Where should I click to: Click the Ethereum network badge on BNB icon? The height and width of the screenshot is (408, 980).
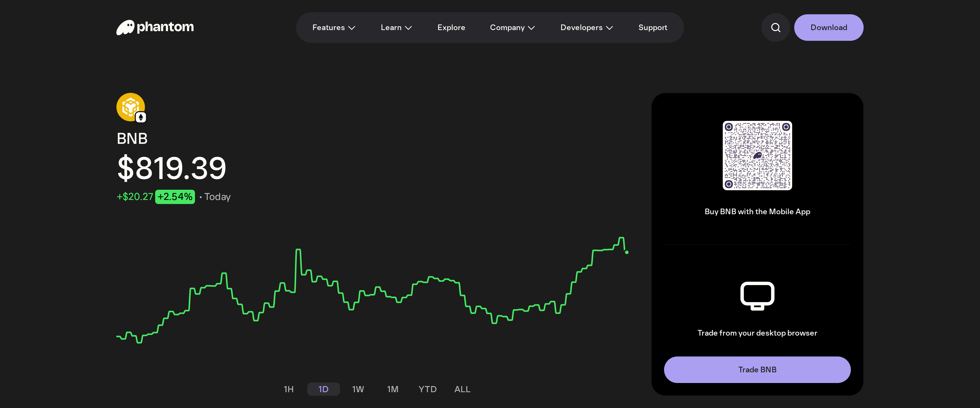[x=141, y=118]
